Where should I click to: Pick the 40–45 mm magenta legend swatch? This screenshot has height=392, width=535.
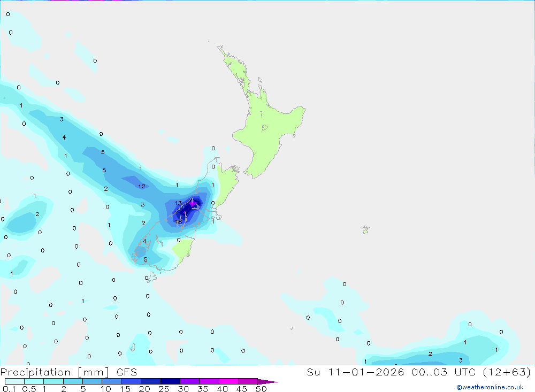[228, 381]
